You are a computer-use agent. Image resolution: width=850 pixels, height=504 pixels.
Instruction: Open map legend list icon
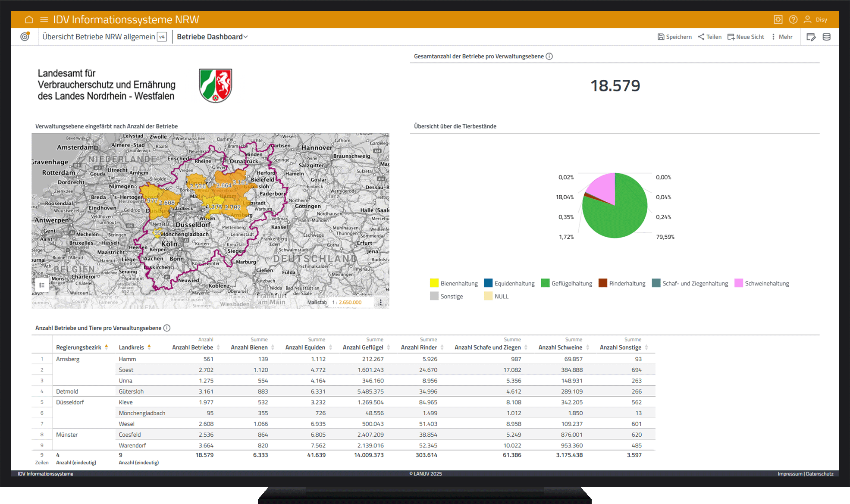click(42, 285)
